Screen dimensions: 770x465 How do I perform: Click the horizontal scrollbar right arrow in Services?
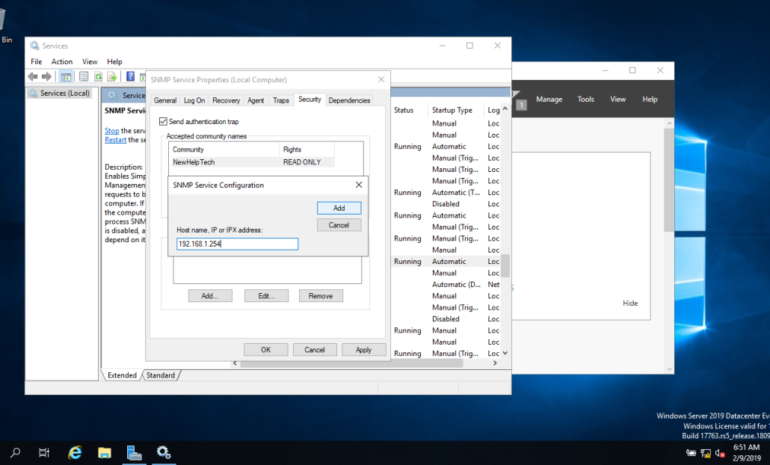(495, 363)
